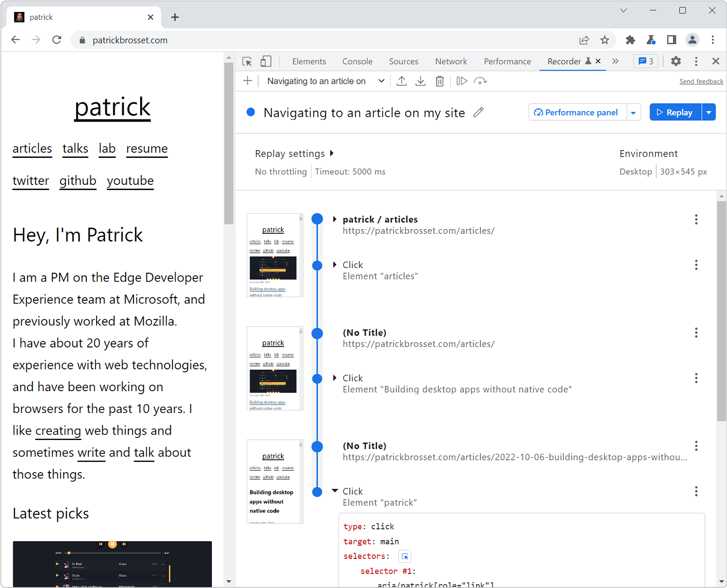Select the inspect element tool
The image size is (727, 588).
[247, 61]
